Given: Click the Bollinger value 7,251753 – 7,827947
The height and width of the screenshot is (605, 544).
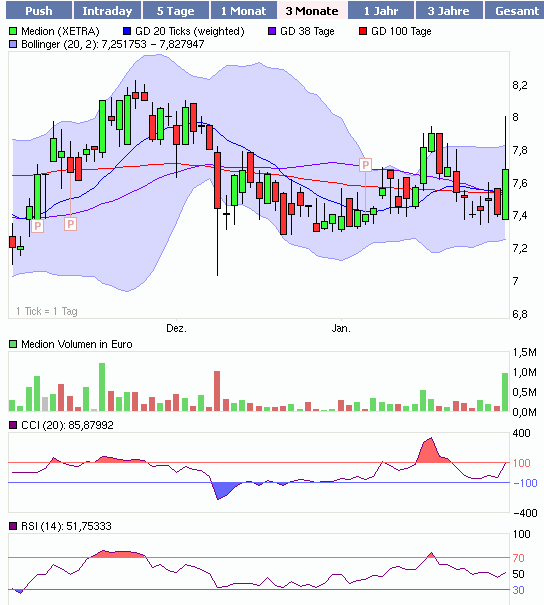Looking at the screenshot, I should coord(153,44).
